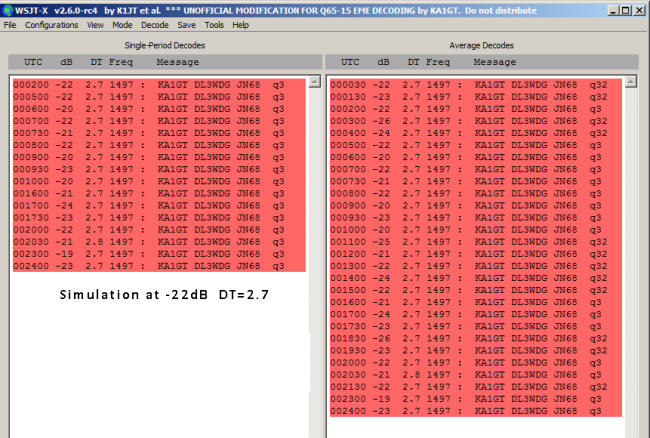The image size is (650, 438).
Task: Select Average Decodes row 000500
Action: click(476, 145)
